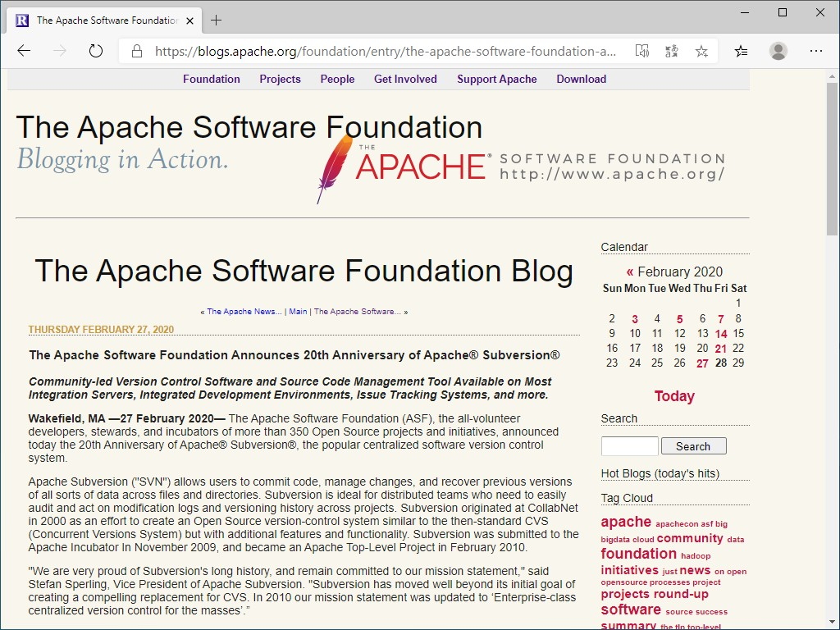Screen dimensions: 840x630
Task: Open the Foundation navigation menu
Action: click(211, 79)
